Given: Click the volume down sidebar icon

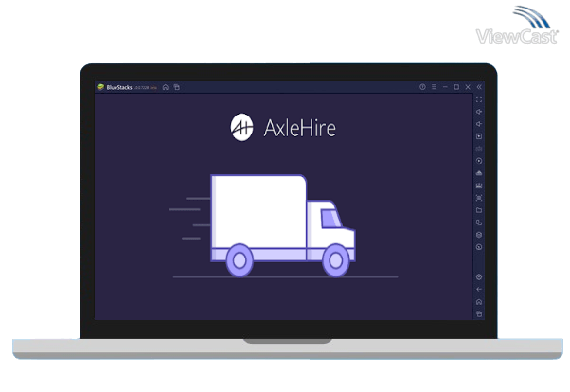Looking at the screenshot, I should [479, 124].
